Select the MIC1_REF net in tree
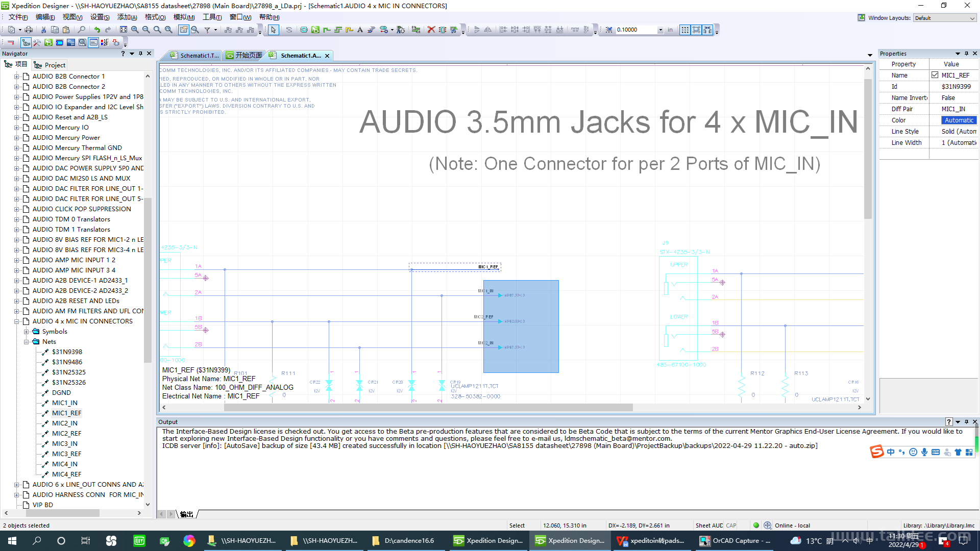The width and height of the screenshot is (980, 551). pos(66,413)
